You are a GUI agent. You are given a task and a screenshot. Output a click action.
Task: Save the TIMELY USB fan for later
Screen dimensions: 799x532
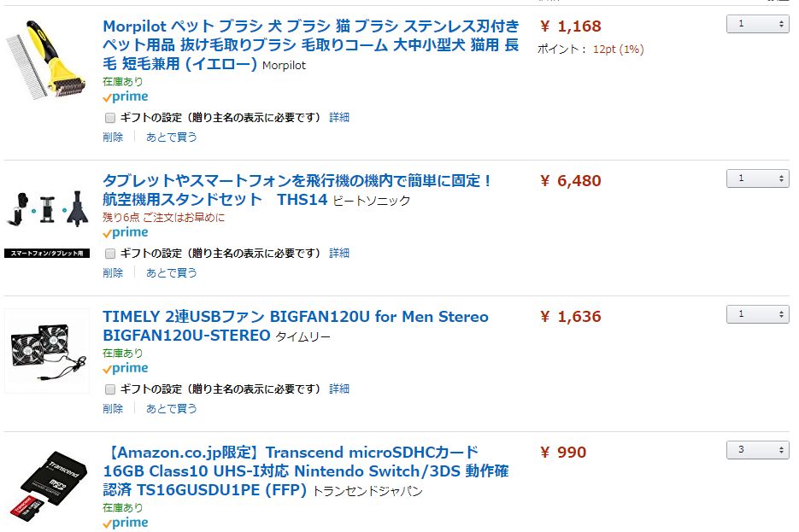click(171, 408)
